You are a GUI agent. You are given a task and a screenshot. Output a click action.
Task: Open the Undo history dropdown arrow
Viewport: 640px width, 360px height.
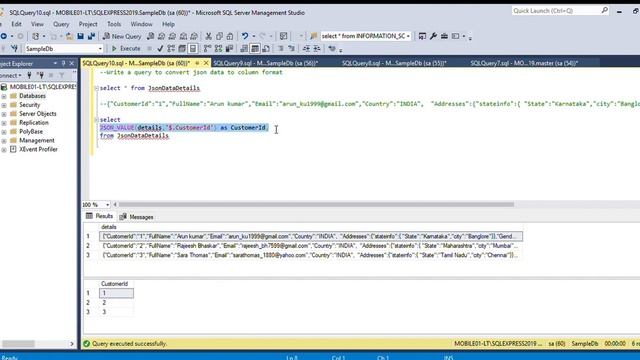pyautogui.click(x=253, y=36)
